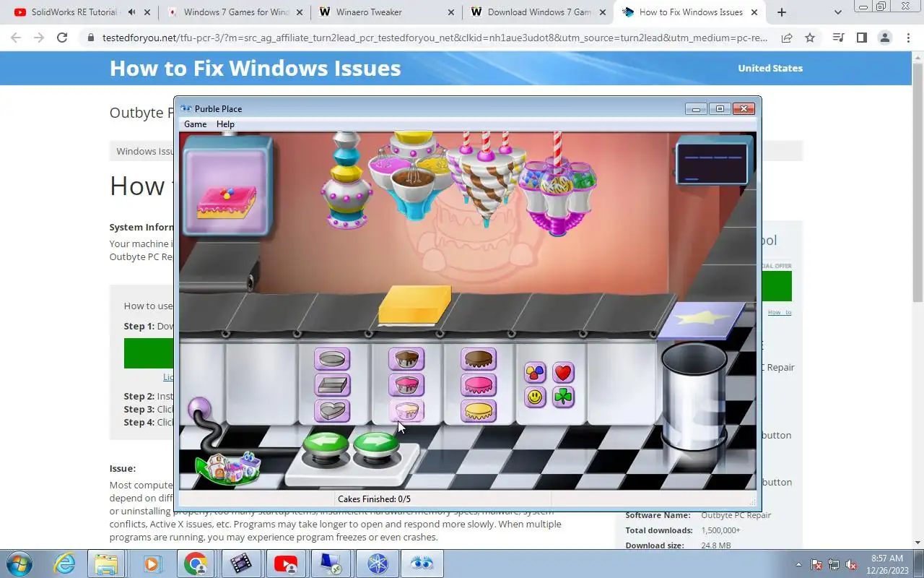This screenshot has width=924, height=578.
Task: Move conveyor belt left with green arrow
Action: (326, 445)
